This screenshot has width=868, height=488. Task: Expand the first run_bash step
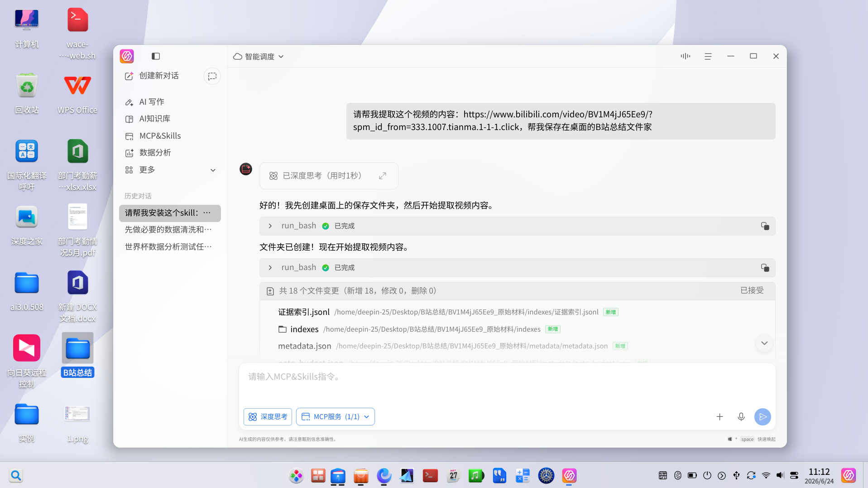pos(270,226)
